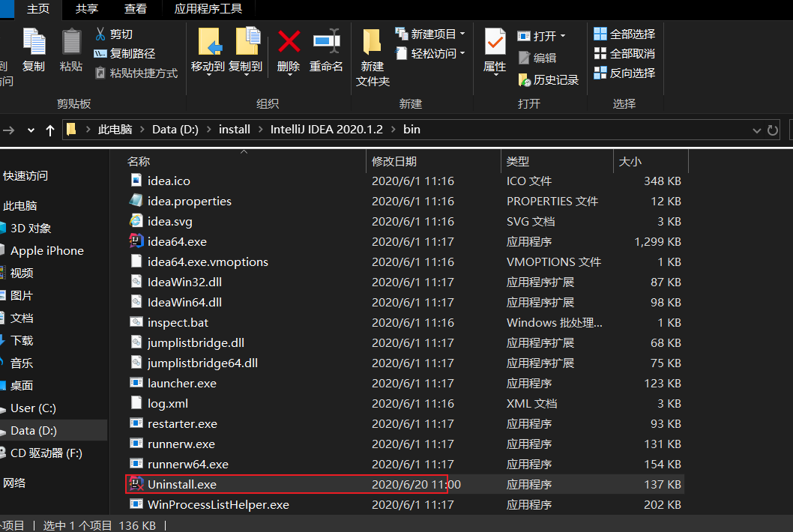
Task: Select the jumplistbridge64.dll file name
Action: point(202,363)
